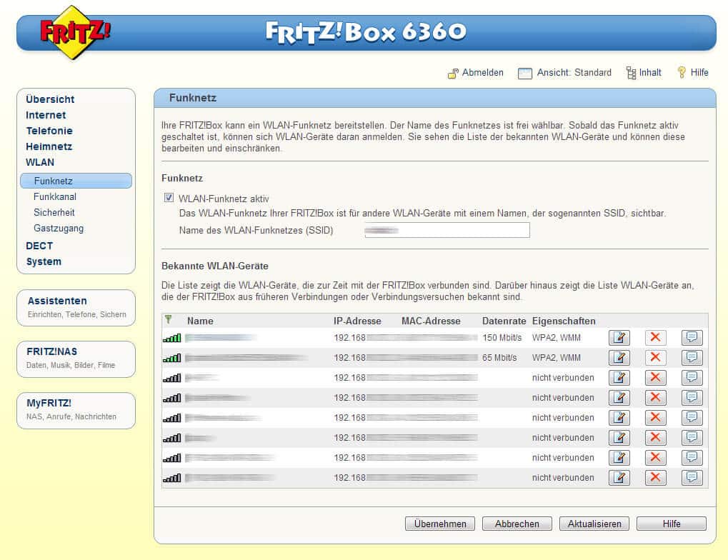Select the Funknetz submenu item
Viewport: 728px width, 560px height.
point(76,181)
